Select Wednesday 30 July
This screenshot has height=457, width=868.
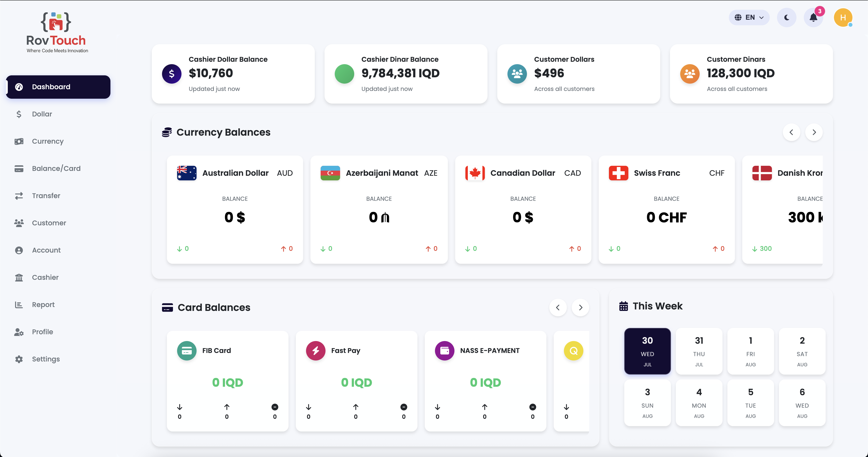point(647,351)
